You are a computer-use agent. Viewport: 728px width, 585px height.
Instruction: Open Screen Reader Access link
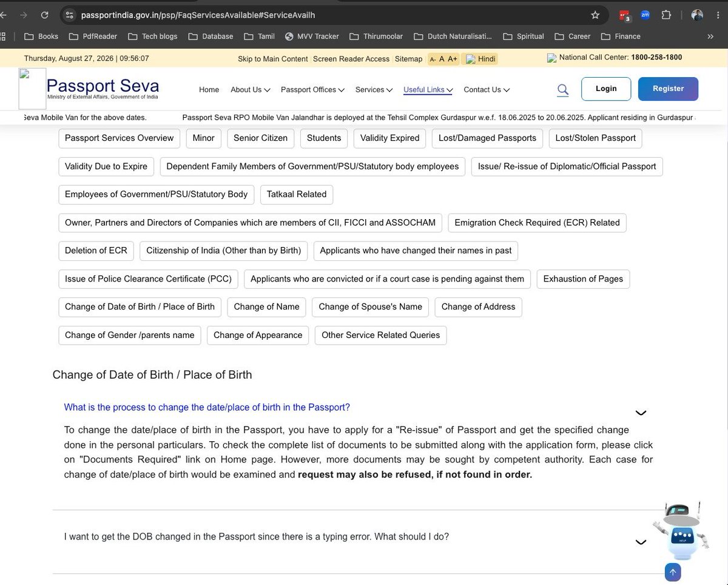coord(351,59)
